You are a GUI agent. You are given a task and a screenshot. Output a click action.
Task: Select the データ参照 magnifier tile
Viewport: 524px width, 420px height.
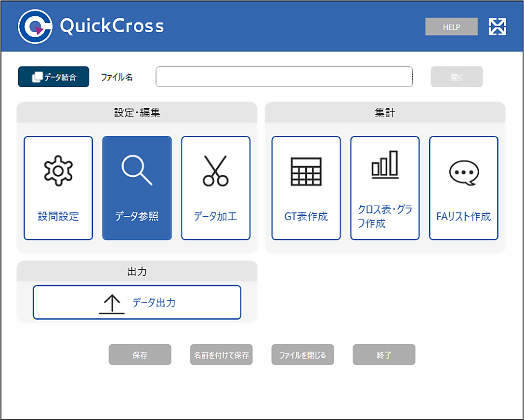137,188
